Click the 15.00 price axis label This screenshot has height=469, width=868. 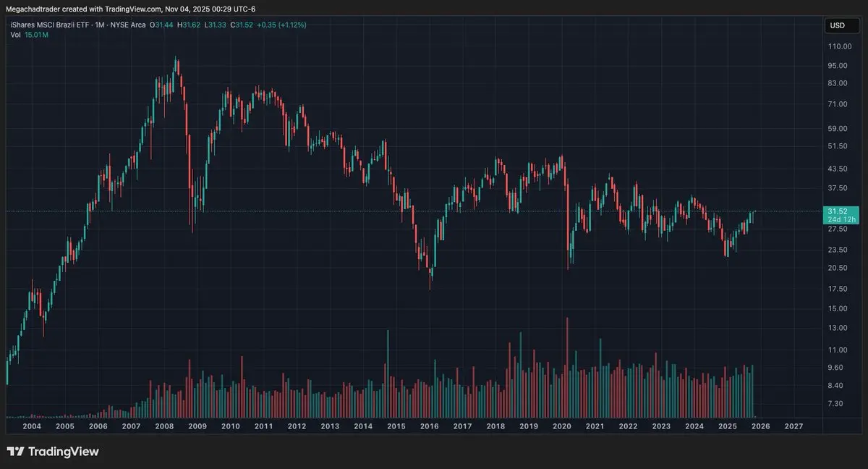pyautogui.click(x=838, y=308)
